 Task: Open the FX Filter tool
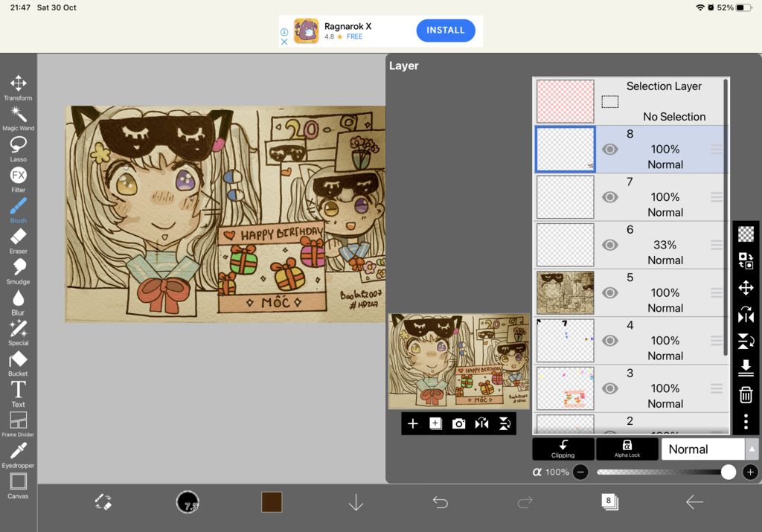(18, 180)
